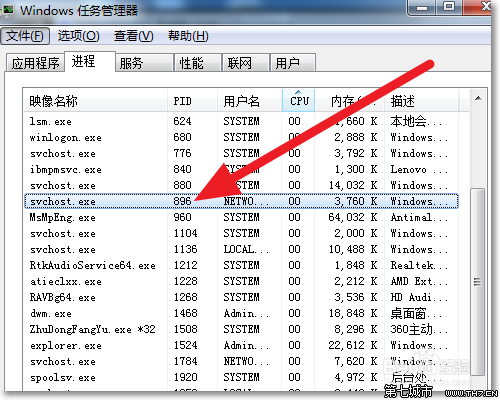
Task: Sort by 描述 column header
Action: click(x=421, y=100)
